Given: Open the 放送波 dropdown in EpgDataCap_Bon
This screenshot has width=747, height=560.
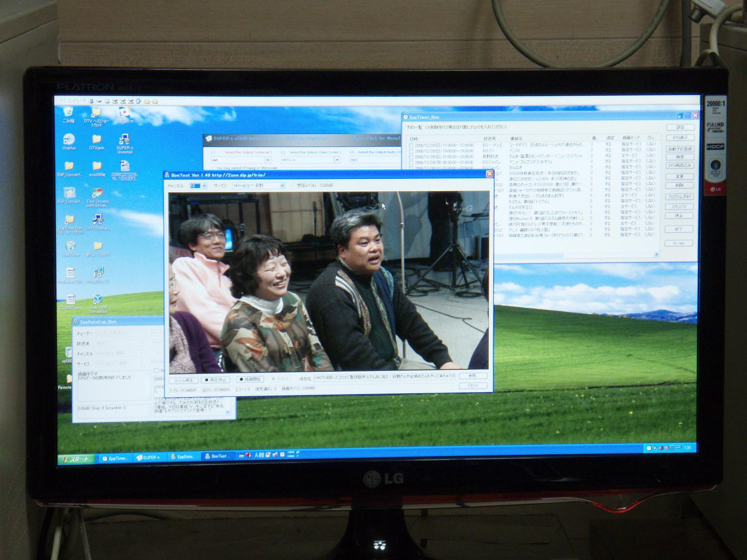Looking at the screenshot, I should pyautogui.click(x=120, y=343).
